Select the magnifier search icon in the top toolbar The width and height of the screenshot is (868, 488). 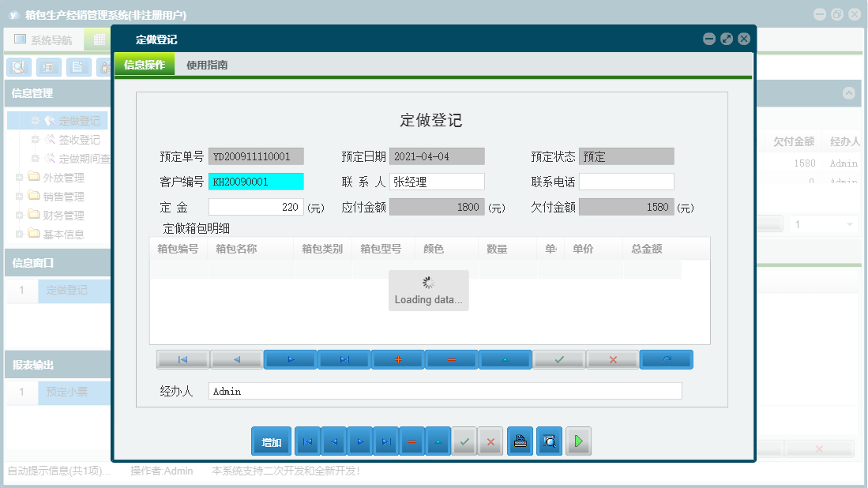point(17,67)
